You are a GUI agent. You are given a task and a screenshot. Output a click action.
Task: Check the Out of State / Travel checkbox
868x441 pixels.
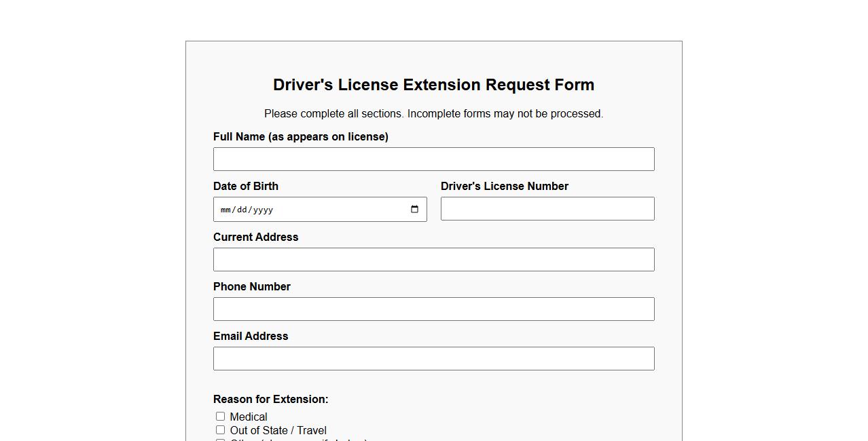tap(220, 429)
